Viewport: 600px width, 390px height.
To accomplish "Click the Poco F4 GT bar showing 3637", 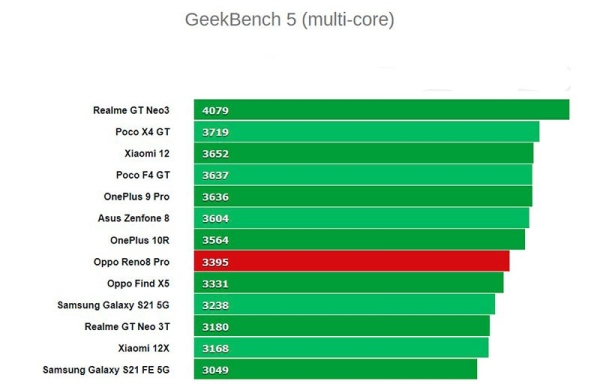I will coord(363,175).
